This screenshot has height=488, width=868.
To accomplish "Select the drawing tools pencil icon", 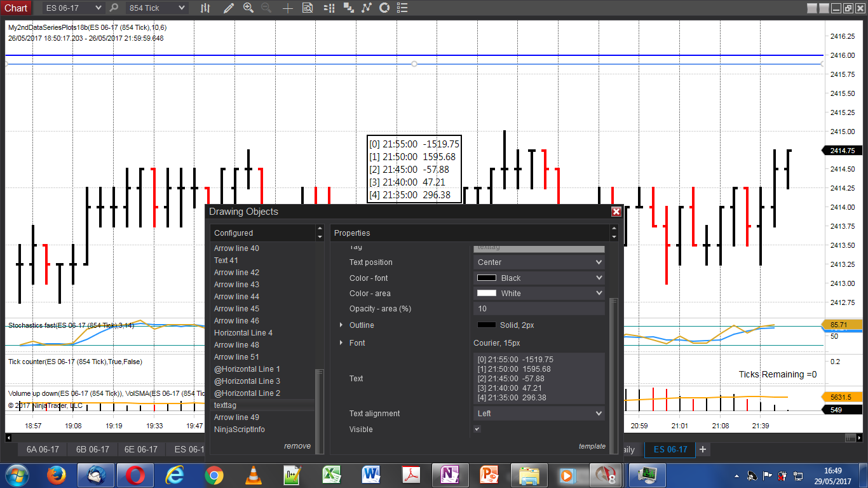I will (x=229, y=8).
